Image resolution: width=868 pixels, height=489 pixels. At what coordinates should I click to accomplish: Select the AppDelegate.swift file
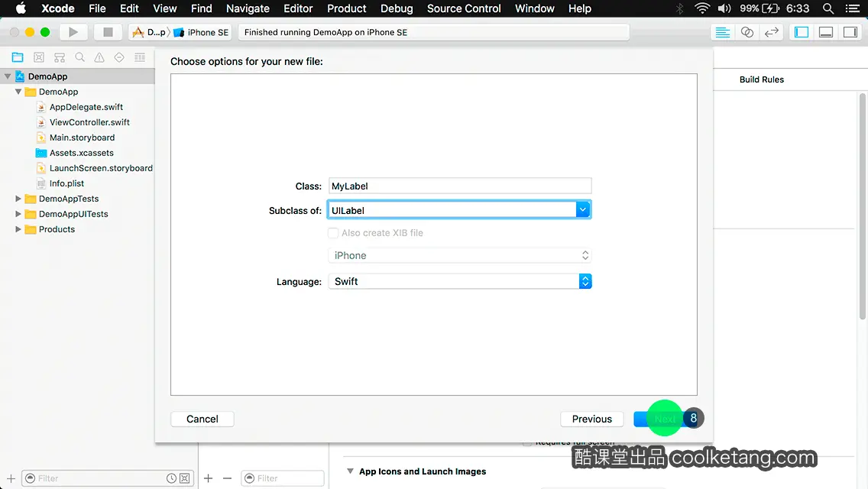(86, 107)
